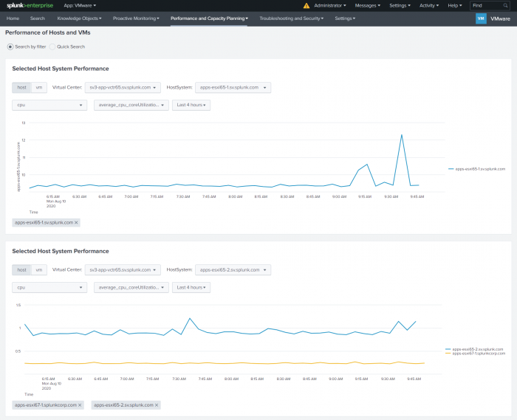Click the blue VM app logo icon
The image size is (517, 420).
pos(481,18)
